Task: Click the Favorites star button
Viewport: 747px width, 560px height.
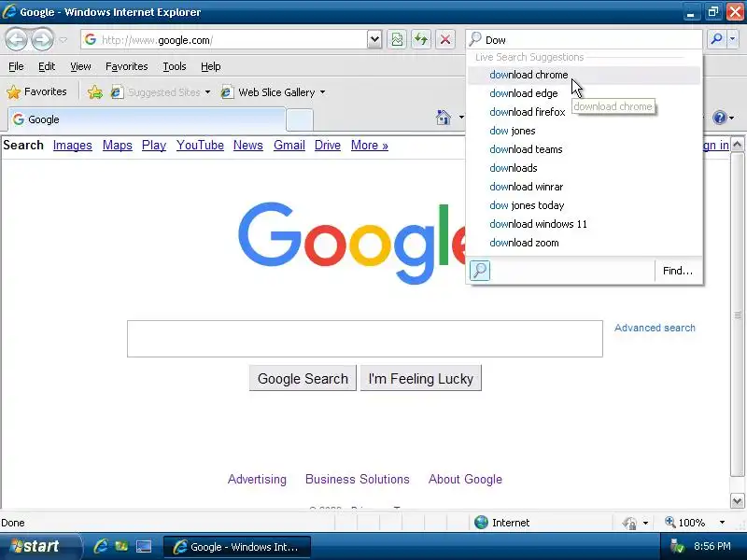Action: [x=37, y=91]
